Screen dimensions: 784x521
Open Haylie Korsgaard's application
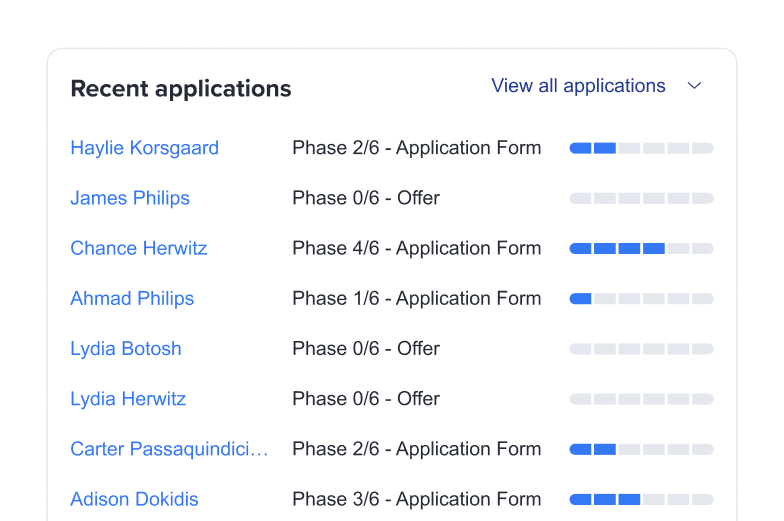tap(144, 148)
